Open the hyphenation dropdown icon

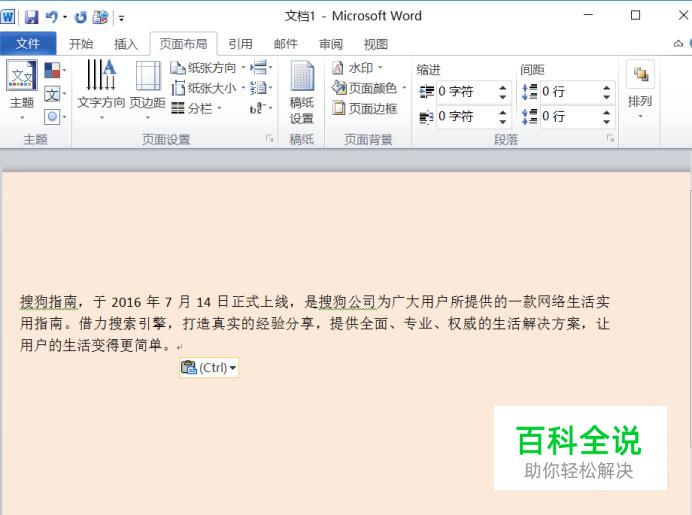(261, 108)
